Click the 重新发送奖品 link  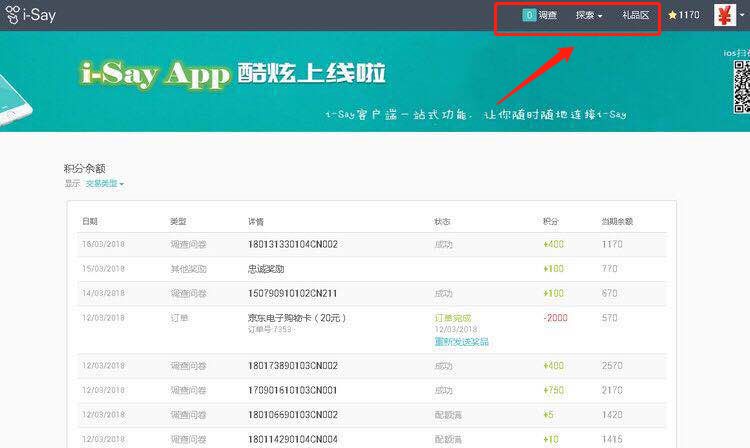pos(461,342)
